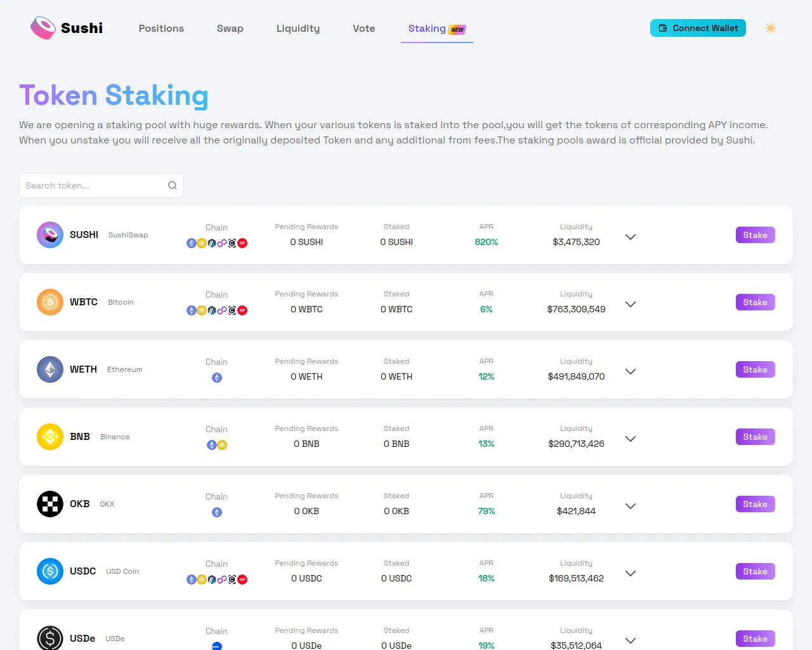
Task: Open the Vote tab
Action: [364, 29]
